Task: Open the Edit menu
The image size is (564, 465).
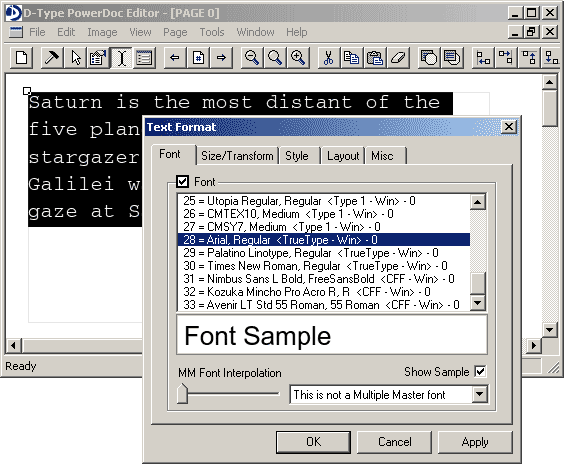Action: (66, 32)
